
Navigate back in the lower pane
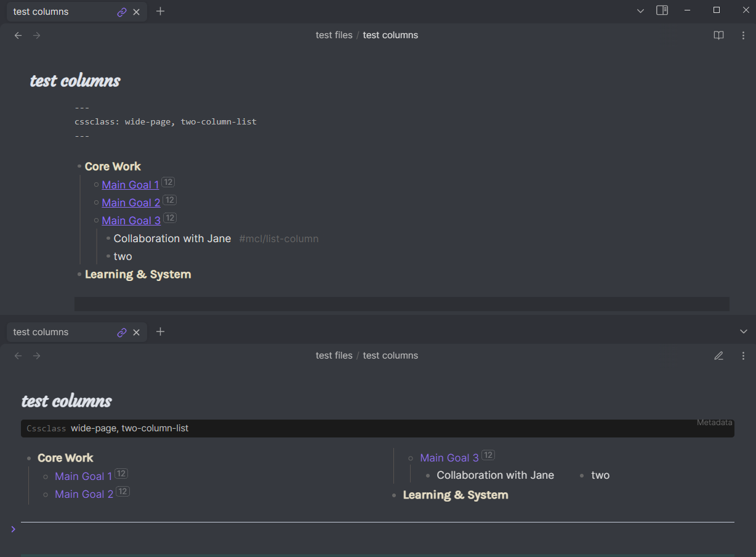point(18,356)
